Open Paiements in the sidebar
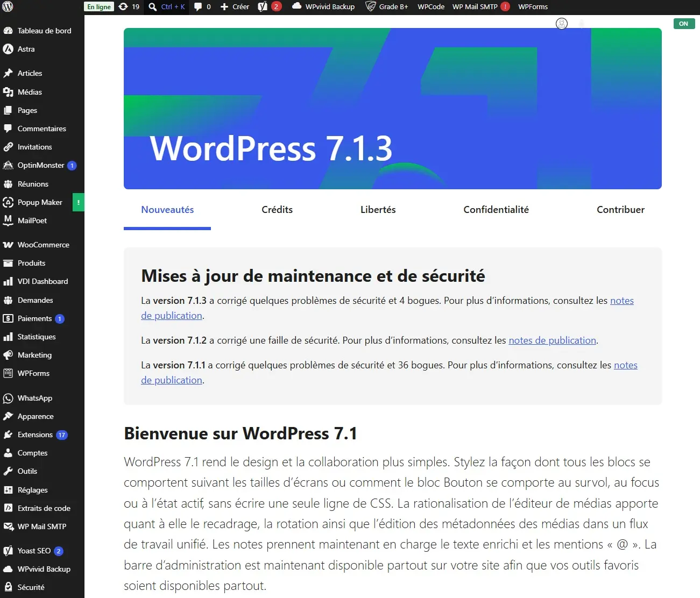700x598 pixels. click(x=42, y=318)
